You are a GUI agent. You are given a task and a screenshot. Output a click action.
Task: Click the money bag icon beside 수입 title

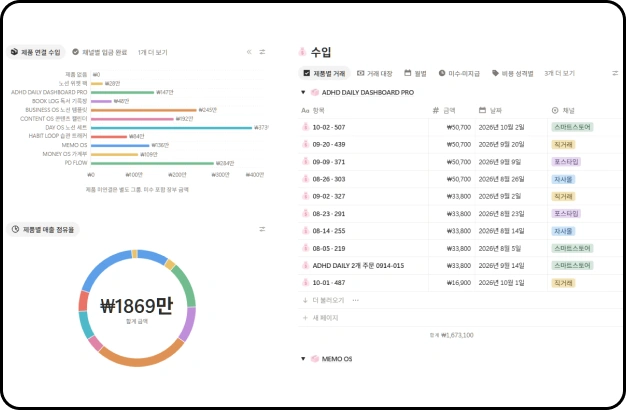point(302,52)
